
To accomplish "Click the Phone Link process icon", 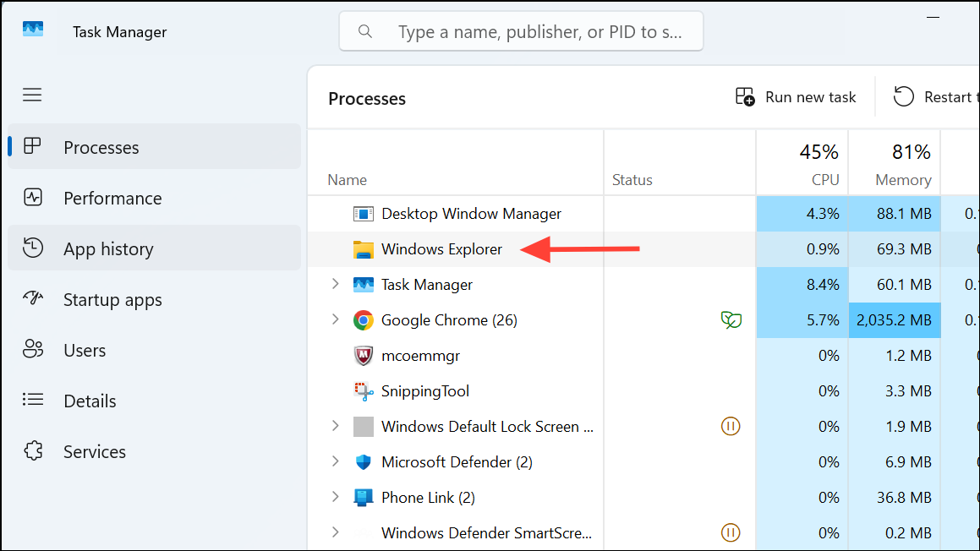I will (x=363, y=498).
